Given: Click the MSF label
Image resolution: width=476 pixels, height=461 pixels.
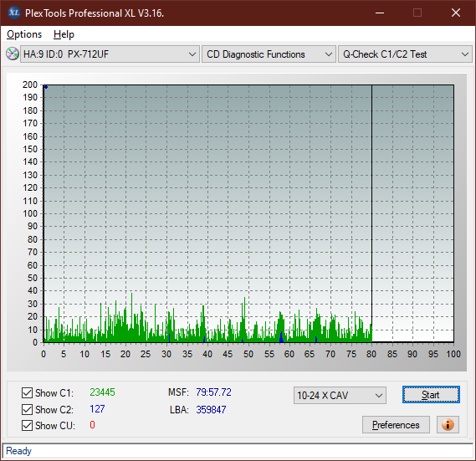Looking at the screenshot, I should coord(178,392).
